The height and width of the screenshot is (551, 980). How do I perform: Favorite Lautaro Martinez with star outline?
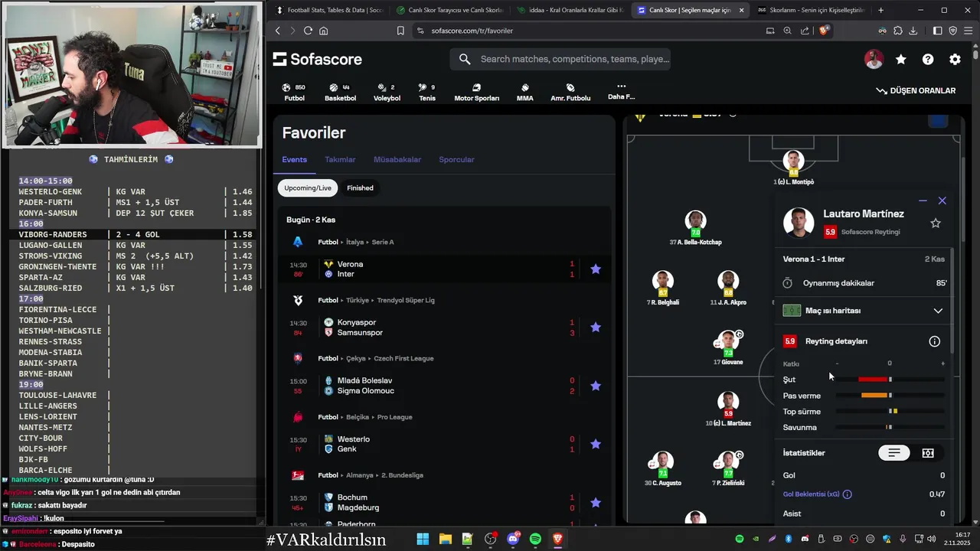click(x=936, y=223)
